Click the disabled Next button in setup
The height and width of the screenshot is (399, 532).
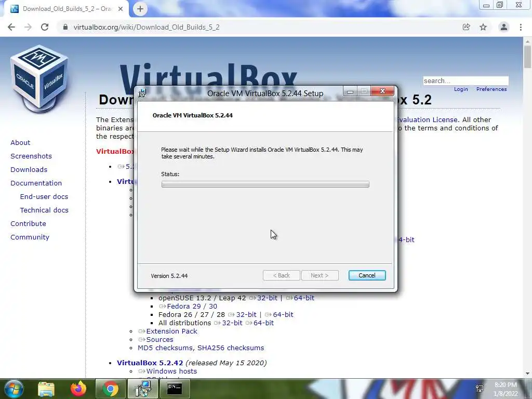[x=320, y=275]
